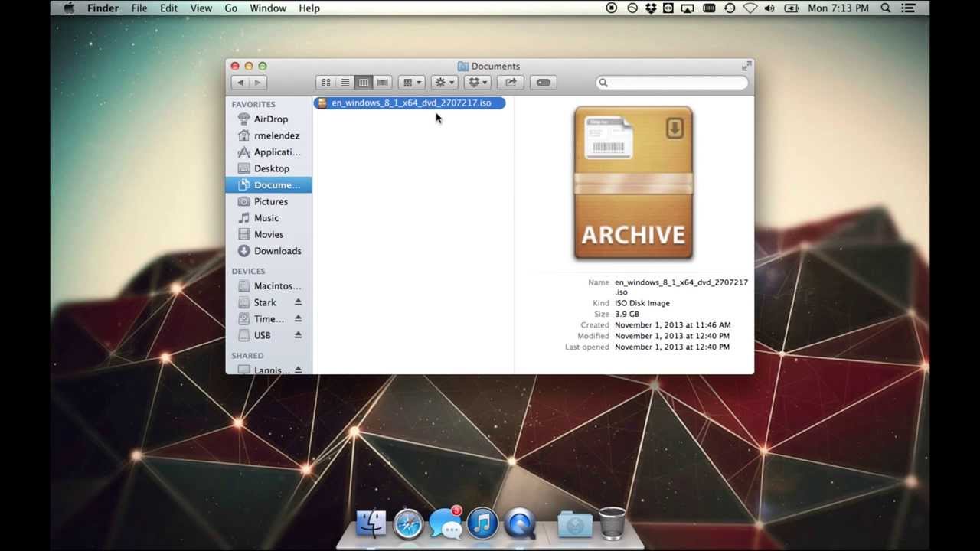Enter full screen for Documents window
980x551 pixels.
[x=746, y=66]
